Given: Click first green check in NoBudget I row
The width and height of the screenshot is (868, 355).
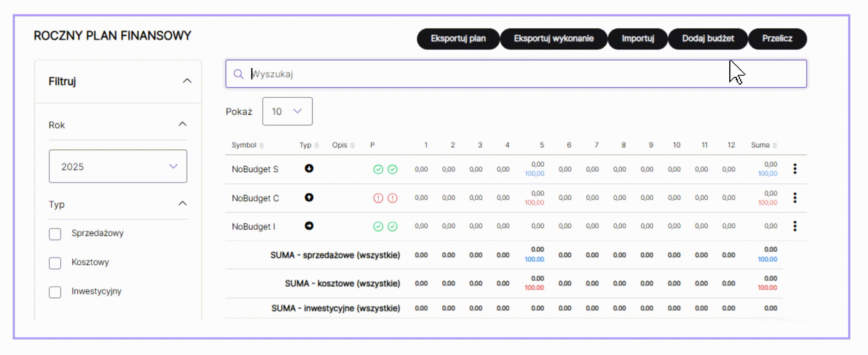Looking at the screenshot, I should (x=378, y=227).
